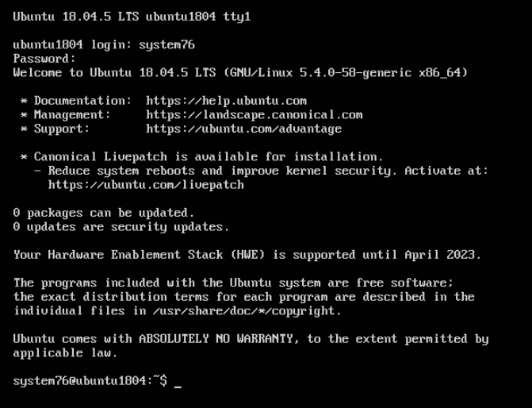Click the "Management:" label

point(76,114)
